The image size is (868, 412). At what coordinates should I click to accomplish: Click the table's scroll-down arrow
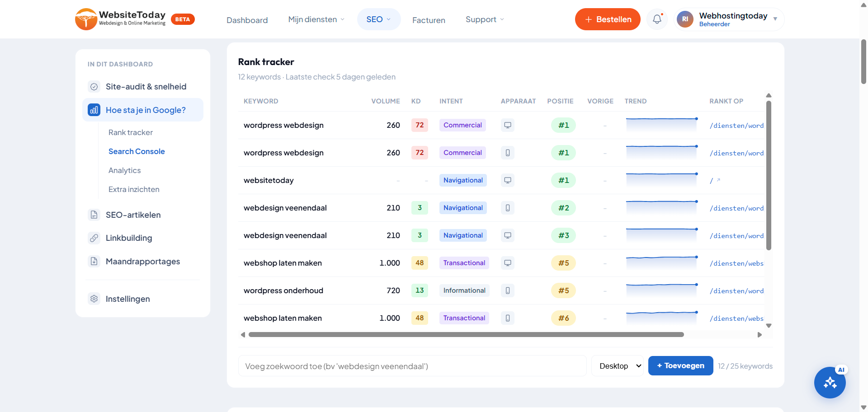(769, 326)
